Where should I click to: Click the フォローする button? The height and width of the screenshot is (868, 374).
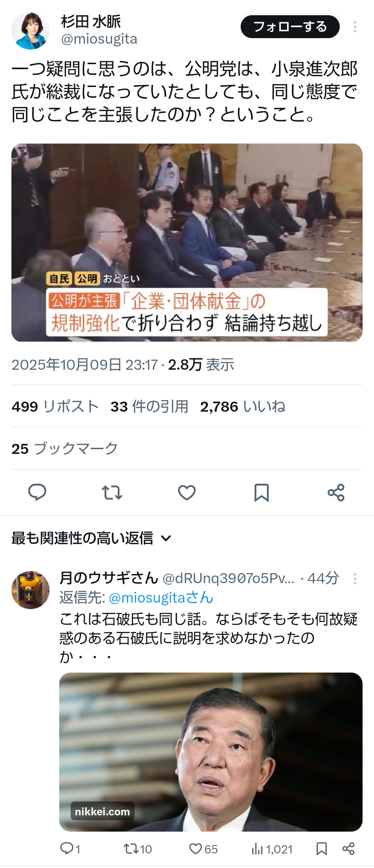[x=290, y=27]
